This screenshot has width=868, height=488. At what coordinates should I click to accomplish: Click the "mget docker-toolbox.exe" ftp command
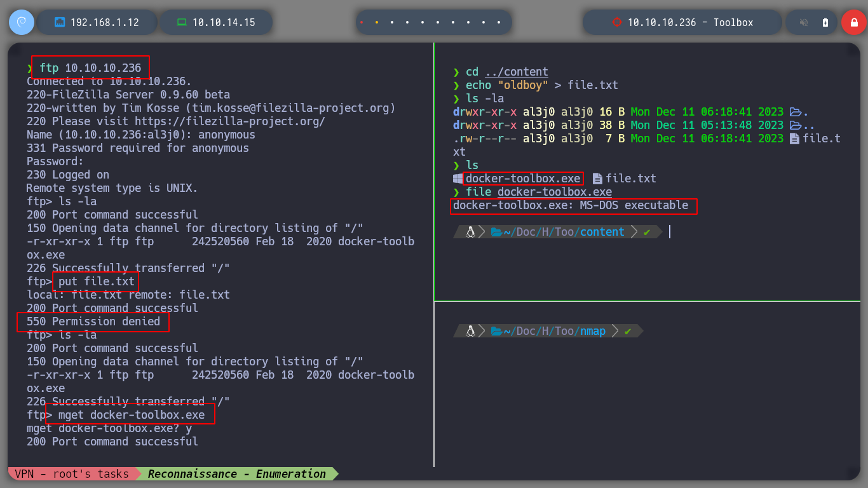pyautogui.click(x=132, y=415)
